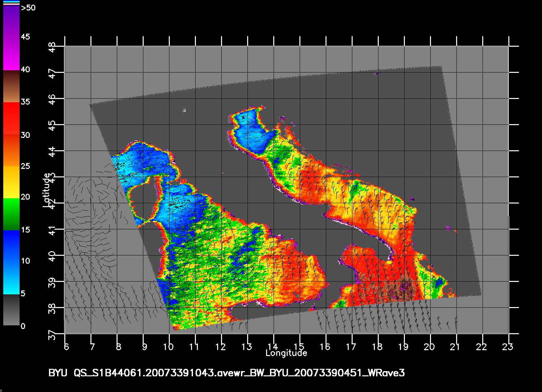Select the '30' color scale label
This screenshot has height=392, width=542.
pyautogui.click(x=25, y=135)
